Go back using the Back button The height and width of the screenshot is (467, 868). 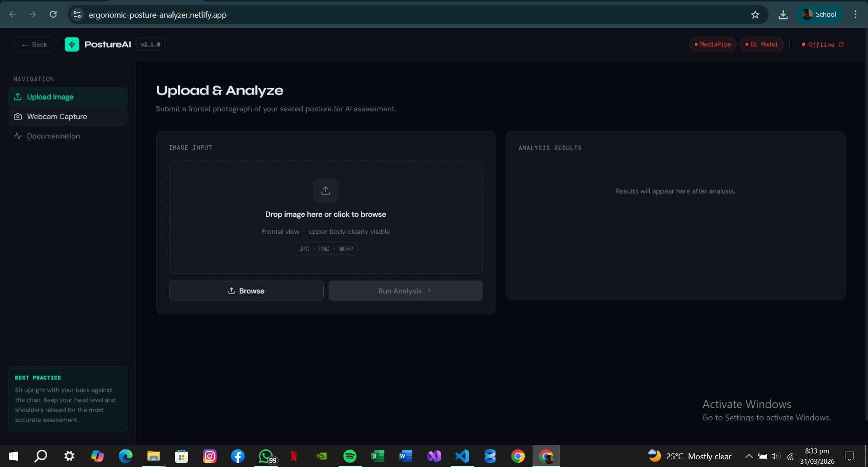coord(34,44)
